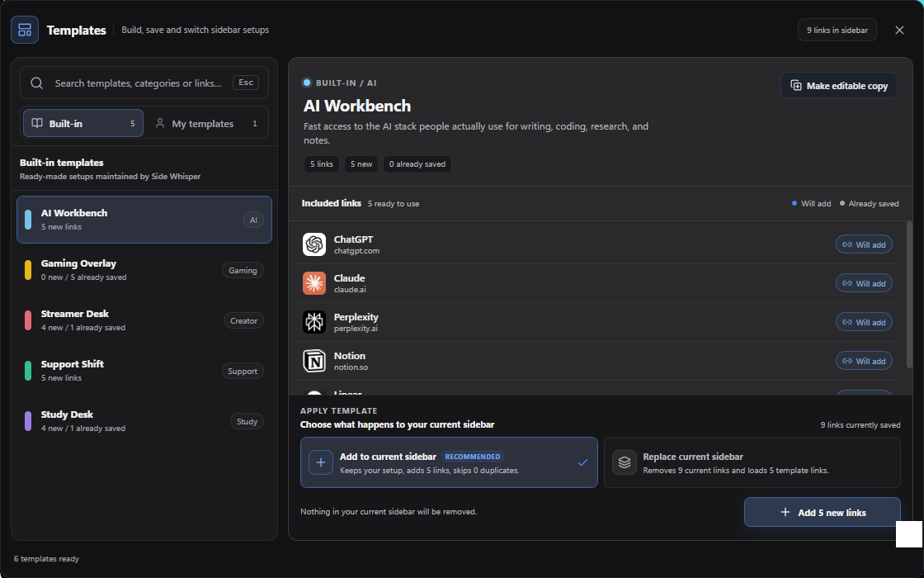Select the AI Workbench template
This screenshot has width=924, height=578.
pyautogui.click(x=144, y=220)
